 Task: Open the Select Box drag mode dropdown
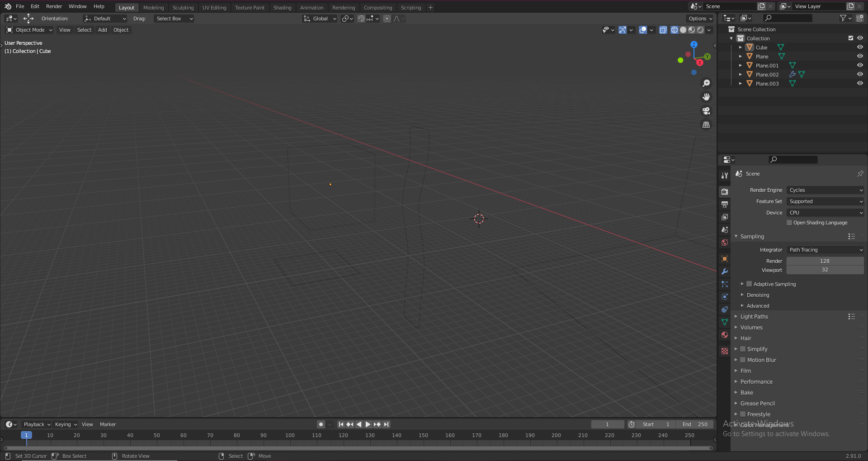[174, 19]
